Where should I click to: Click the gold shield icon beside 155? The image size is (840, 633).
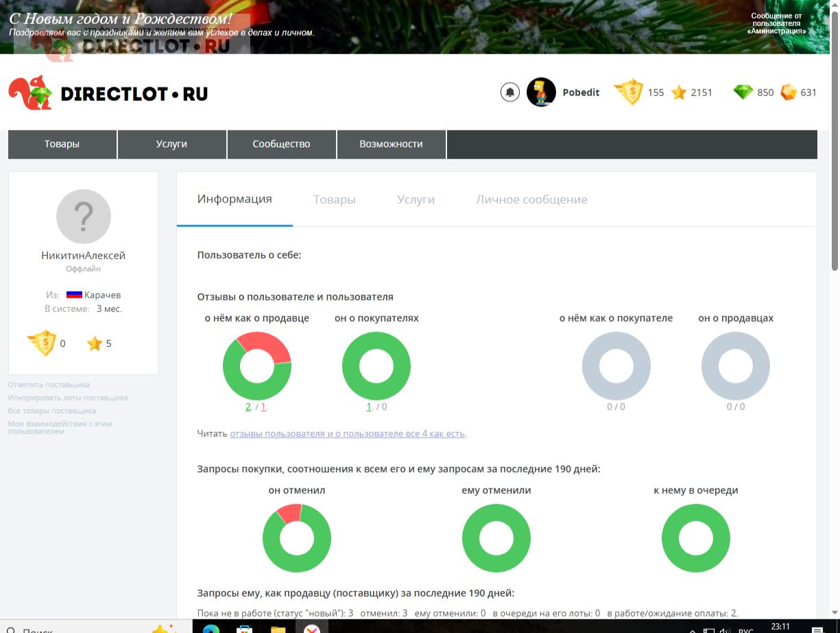point(628,92)
